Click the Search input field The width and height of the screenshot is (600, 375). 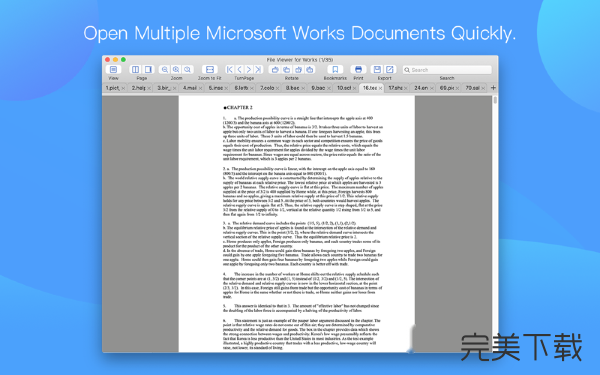(447, 70)
